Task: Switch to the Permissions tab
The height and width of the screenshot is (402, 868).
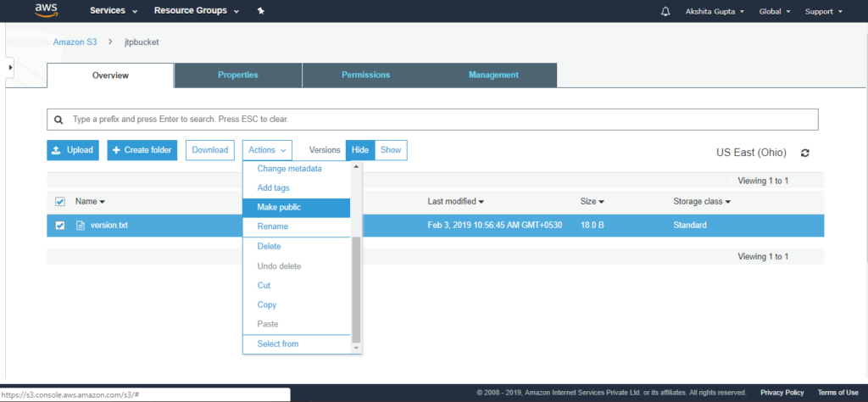Action: click(x=365, y=75)
